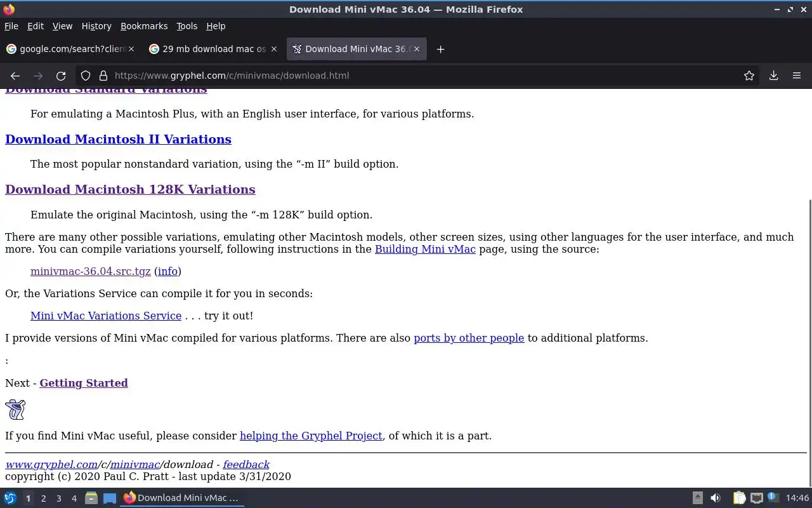Screen dimensions: 812x508
Task: Open the Help menu
Action: click(216, 26)
